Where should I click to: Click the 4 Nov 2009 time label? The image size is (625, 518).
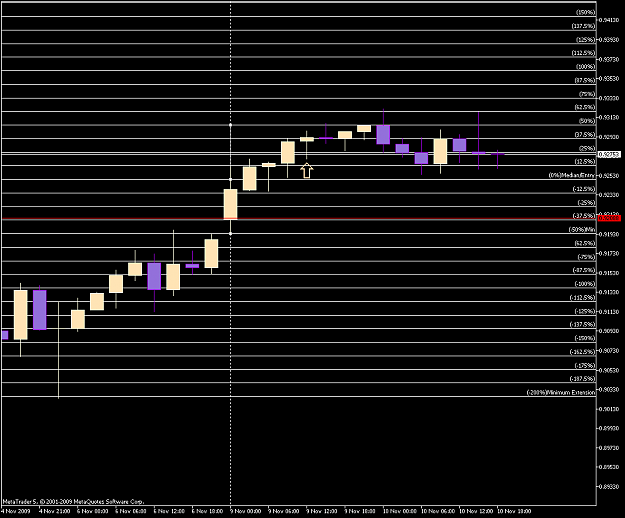[15, 511]
